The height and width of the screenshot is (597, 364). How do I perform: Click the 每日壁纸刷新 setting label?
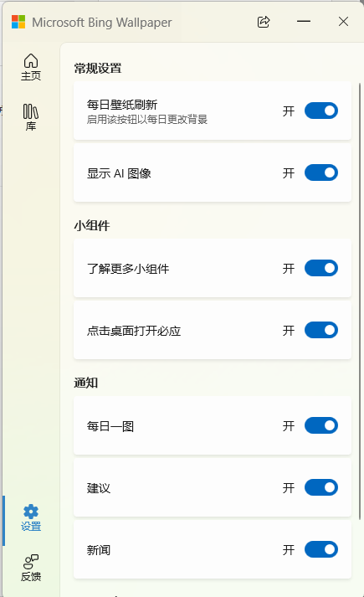point(122,105)
